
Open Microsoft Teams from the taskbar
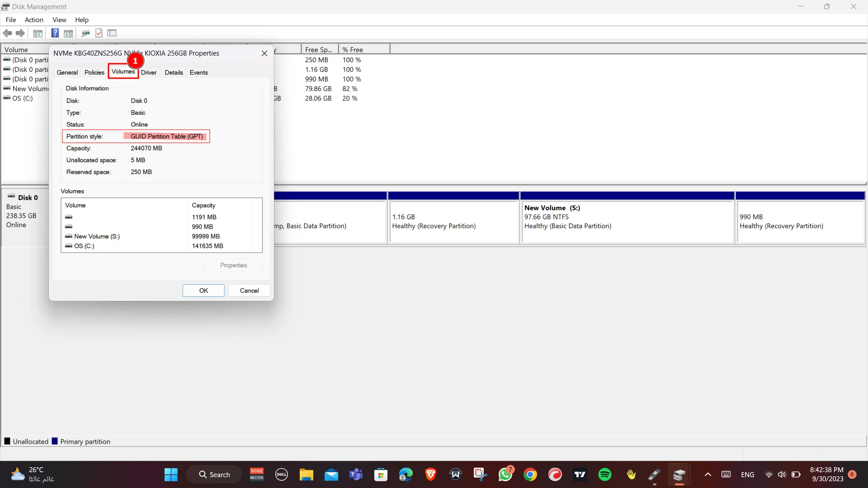click(x=356, y=474)
